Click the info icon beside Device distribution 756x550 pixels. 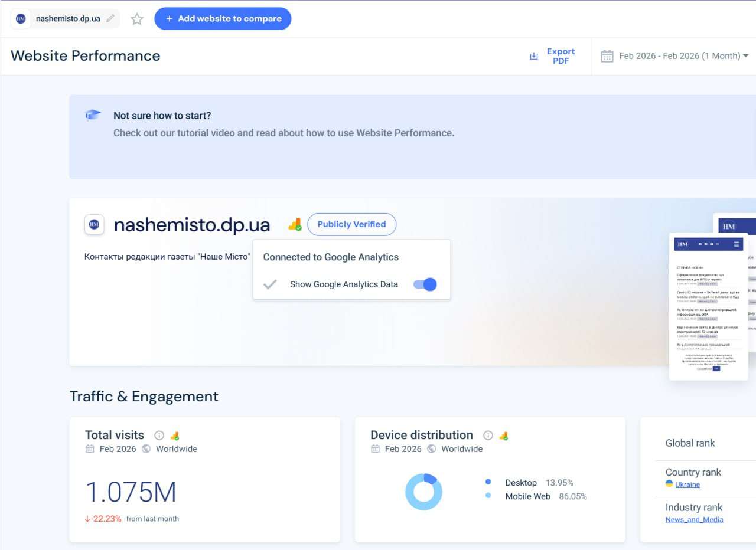click(488, 436)
